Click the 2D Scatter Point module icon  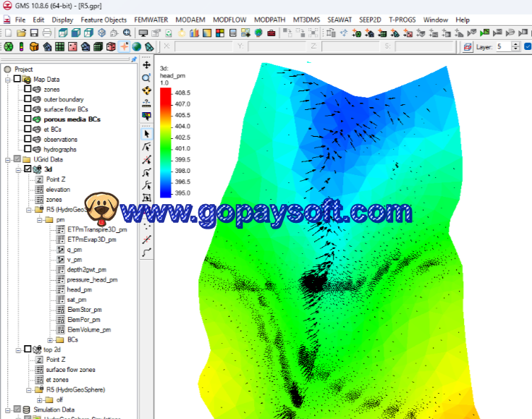click(72, 46)
